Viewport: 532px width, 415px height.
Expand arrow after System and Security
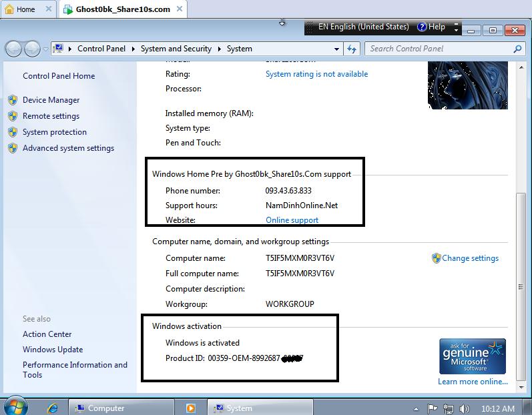tap(220, 49)
